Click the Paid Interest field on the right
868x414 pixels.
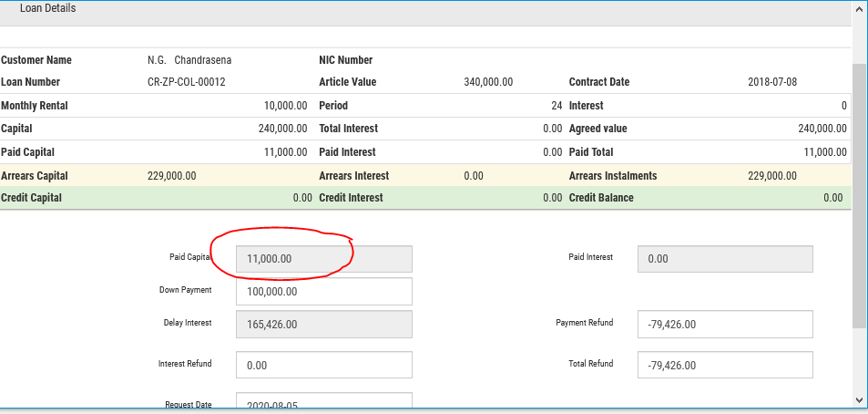(x=724, y=259)
